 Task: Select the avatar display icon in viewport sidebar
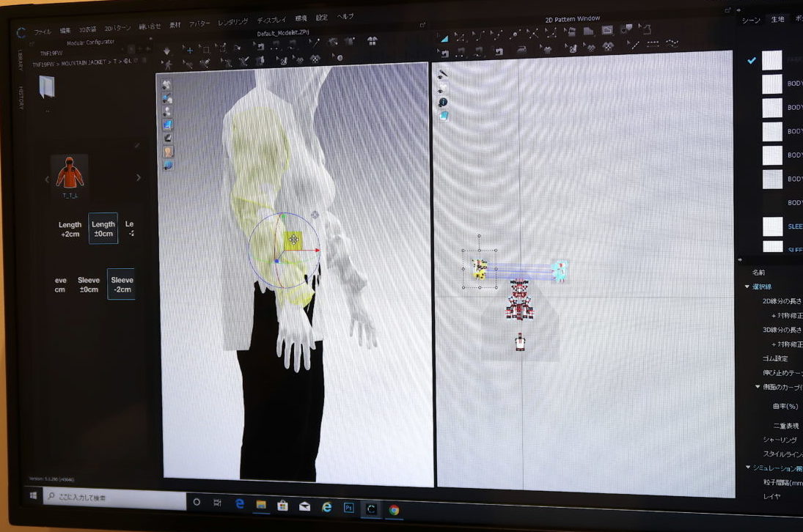point(168,152)
